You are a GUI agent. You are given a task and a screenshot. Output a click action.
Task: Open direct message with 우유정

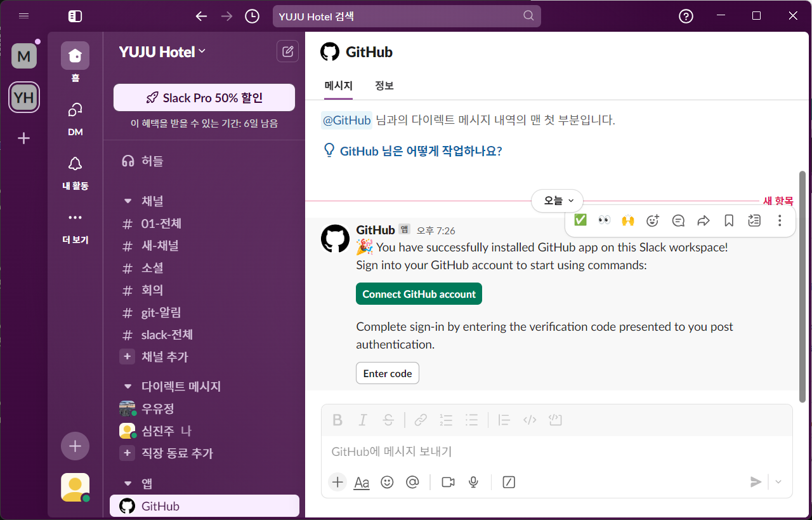(204, 408)
